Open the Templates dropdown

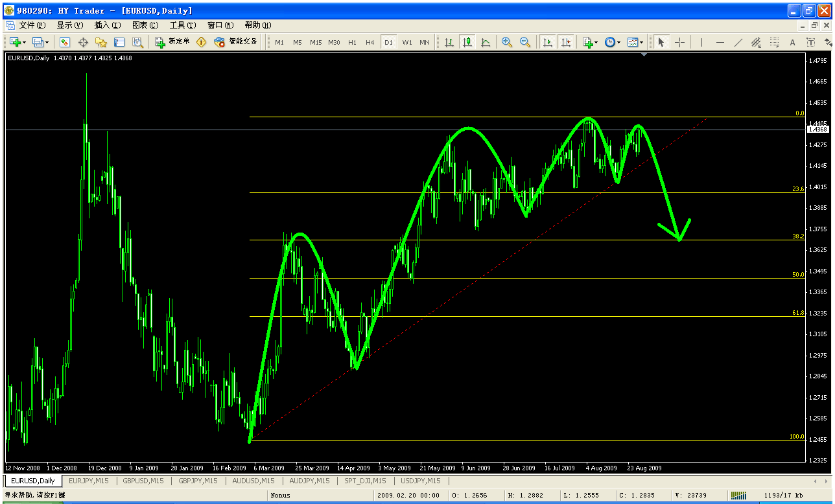[635, 42]
